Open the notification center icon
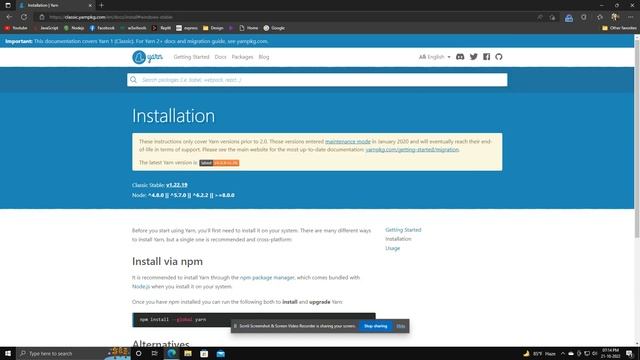This screenshot has height=360, width=640. coord(629,353)
